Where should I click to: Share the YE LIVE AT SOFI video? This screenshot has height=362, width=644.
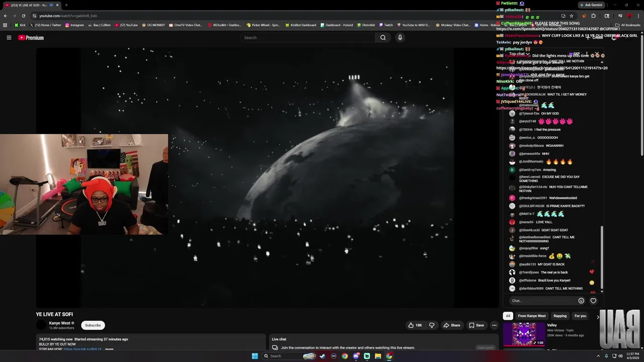pos(452,325)
